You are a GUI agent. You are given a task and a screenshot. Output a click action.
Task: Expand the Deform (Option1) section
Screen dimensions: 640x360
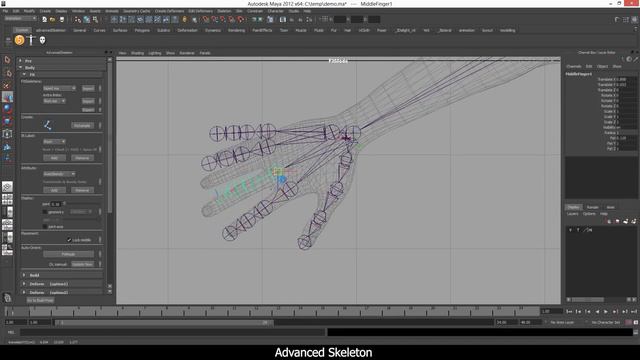pyautogui.click(x=24, y=284)
